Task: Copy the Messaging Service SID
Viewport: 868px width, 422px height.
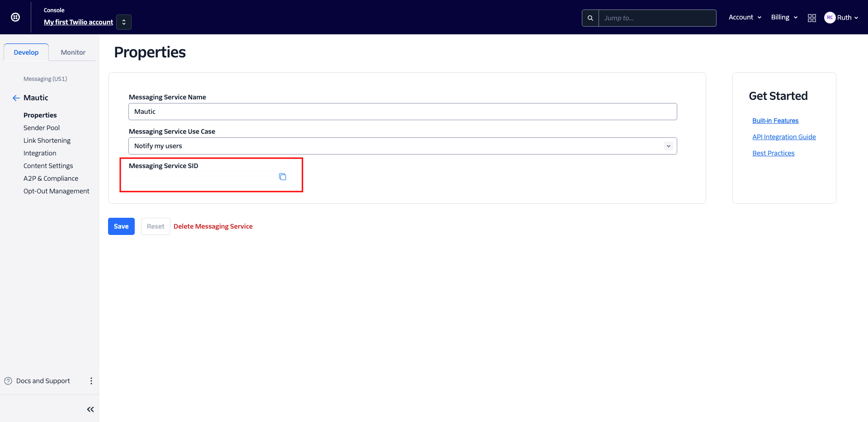Action: [283, 177]
